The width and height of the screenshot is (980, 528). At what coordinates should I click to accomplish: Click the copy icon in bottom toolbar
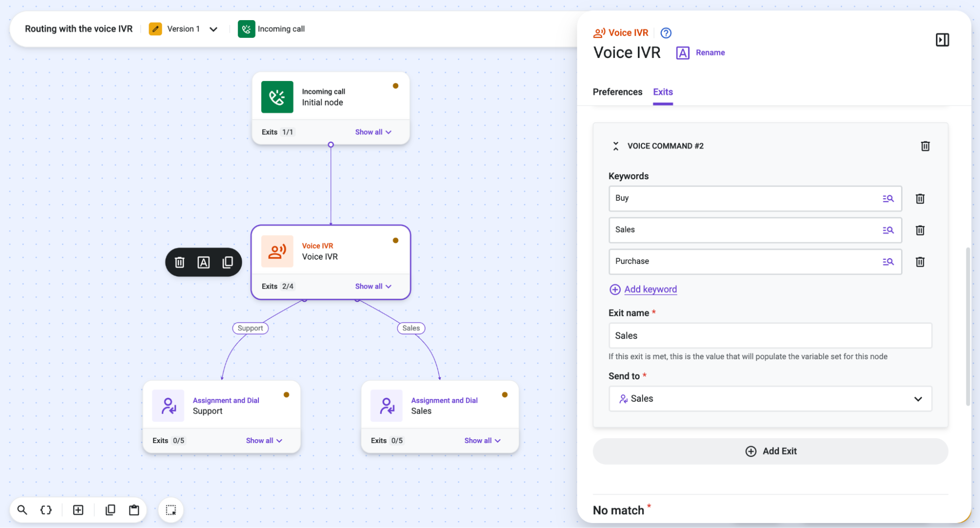[110, 510]
